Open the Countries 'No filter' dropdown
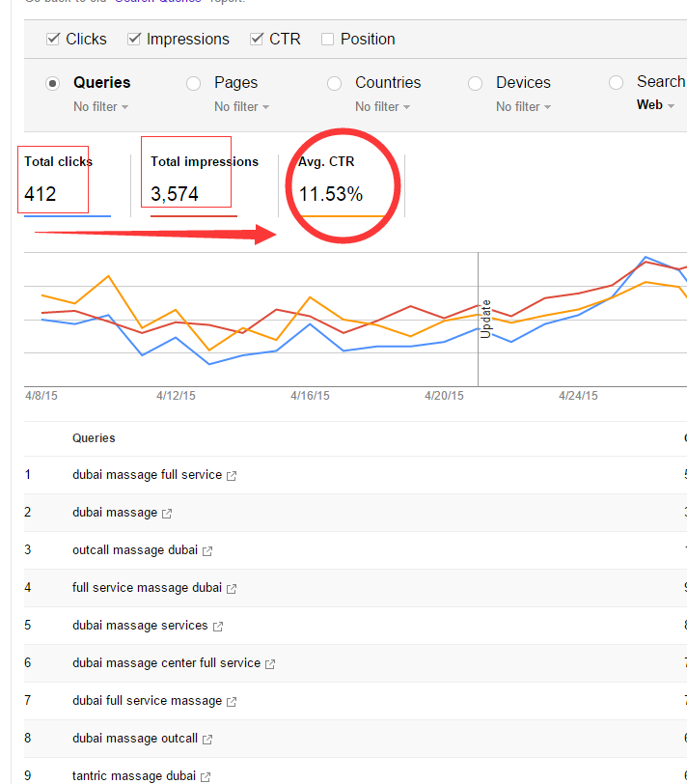The image size is (687, 784). coord(383,107)
